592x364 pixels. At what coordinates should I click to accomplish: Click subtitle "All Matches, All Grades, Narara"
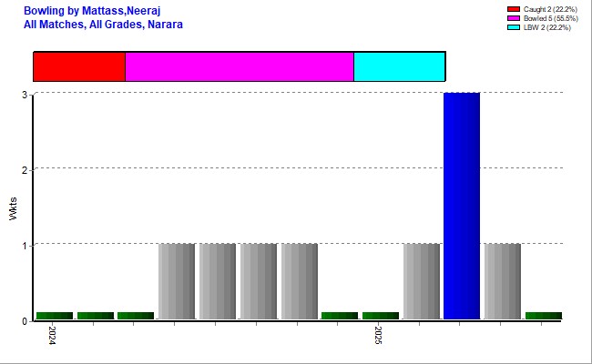pyautogui.click(x=103, y=24)
